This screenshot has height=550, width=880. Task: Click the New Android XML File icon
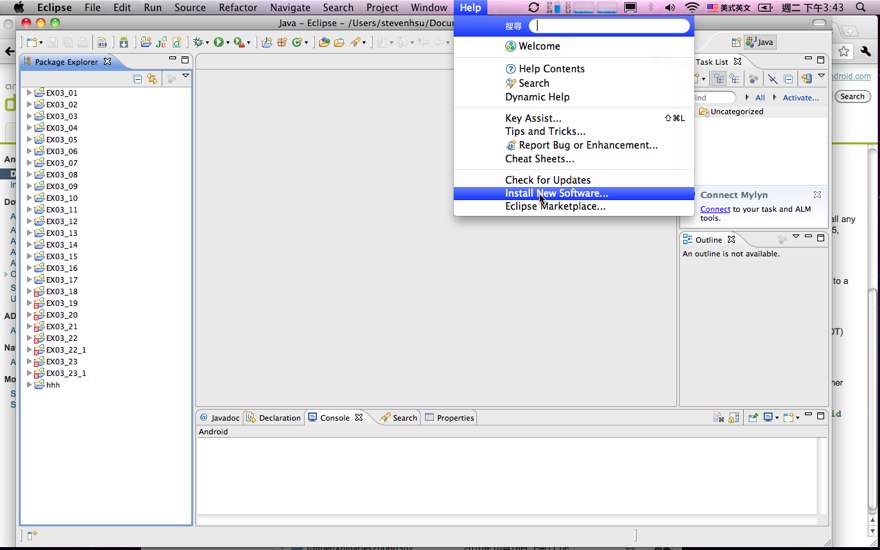pos(177,42)
